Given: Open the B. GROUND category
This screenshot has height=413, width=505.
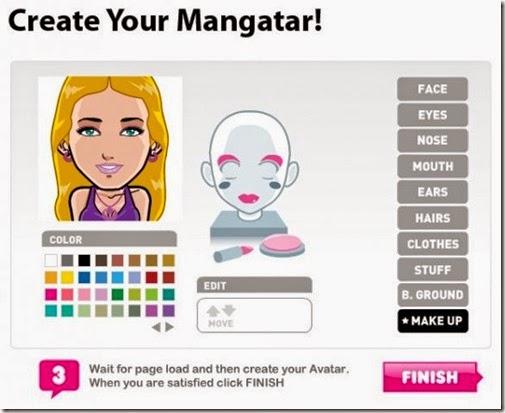Looking at the screenshot, I should click(x=432, y=295).
